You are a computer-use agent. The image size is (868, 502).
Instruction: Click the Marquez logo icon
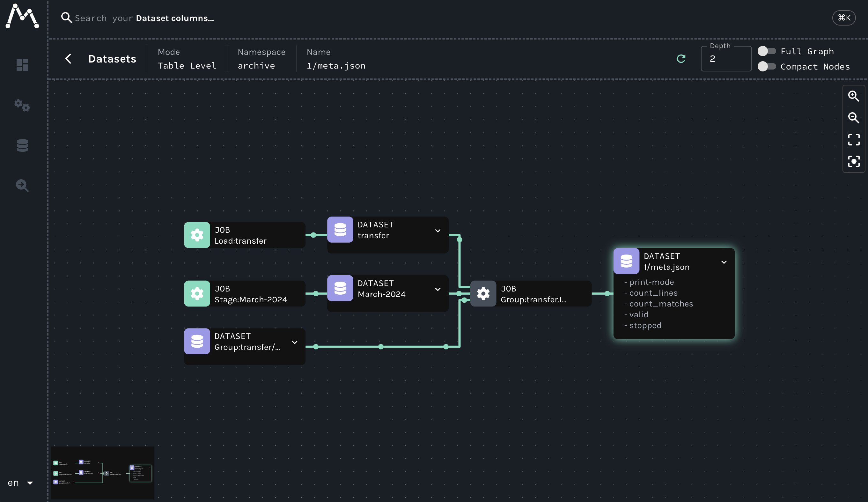(22, 16)
